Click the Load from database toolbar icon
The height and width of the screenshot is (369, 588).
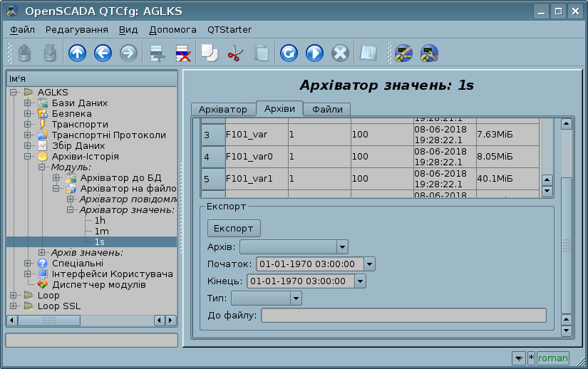[x=24, y=53]
